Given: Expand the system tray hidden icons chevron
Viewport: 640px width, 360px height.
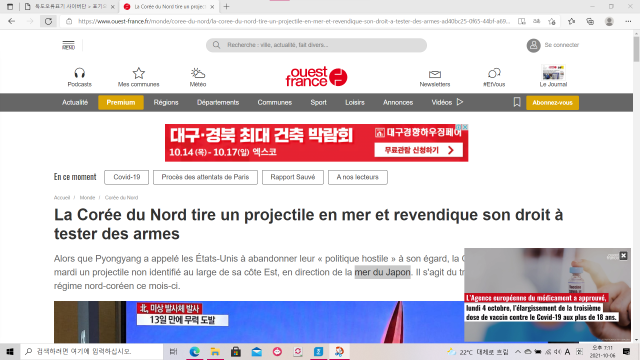Looking at the screenshot, I should pyautogui.click(x=518, y=351).
